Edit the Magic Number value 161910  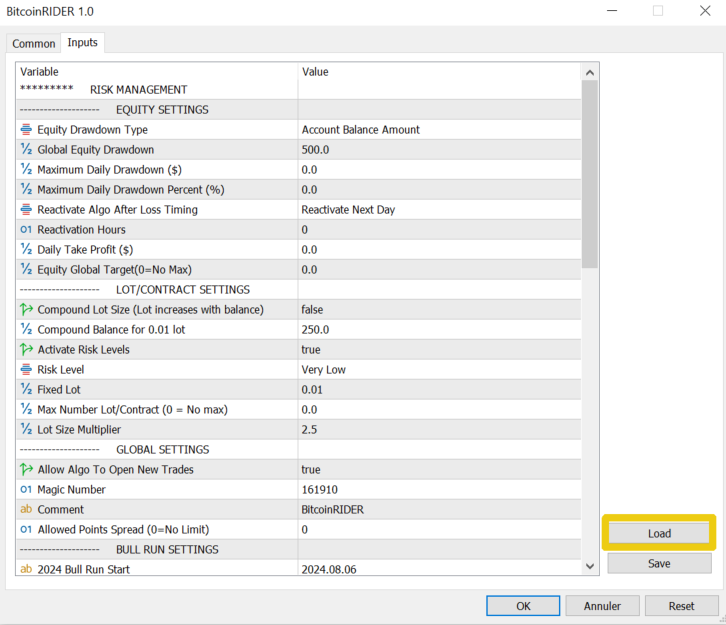click(x=439, y=489)
